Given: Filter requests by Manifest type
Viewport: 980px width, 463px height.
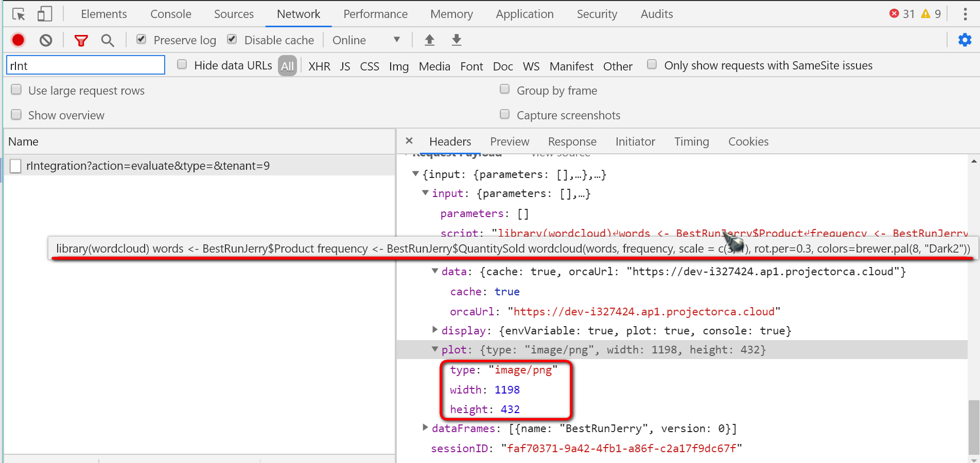Looking at the screenshot, I should point(571,66).
